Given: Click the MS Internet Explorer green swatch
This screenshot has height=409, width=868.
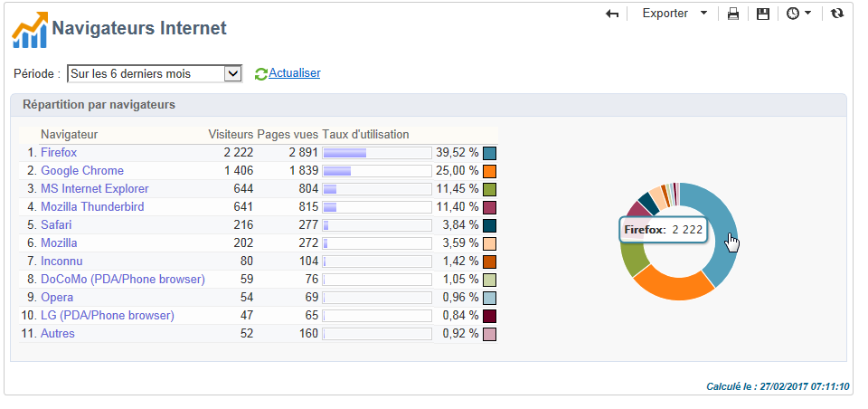Looking at the screenshot, I should 489,189.
